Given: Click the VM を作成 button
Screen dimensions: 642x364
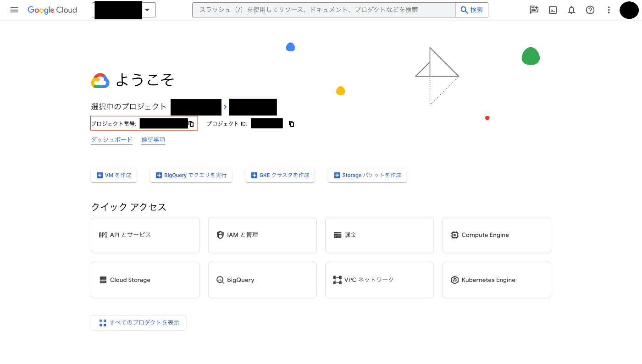Looking at the screenshot, I should 114,175.
